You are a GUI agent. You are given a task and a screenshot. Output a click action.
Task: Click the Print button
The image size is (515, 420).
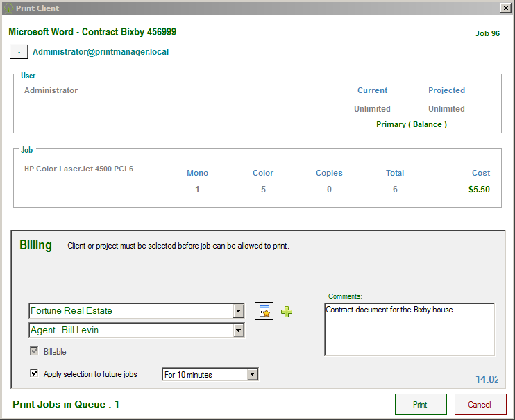pyautogui.click(x=420, y=404)
